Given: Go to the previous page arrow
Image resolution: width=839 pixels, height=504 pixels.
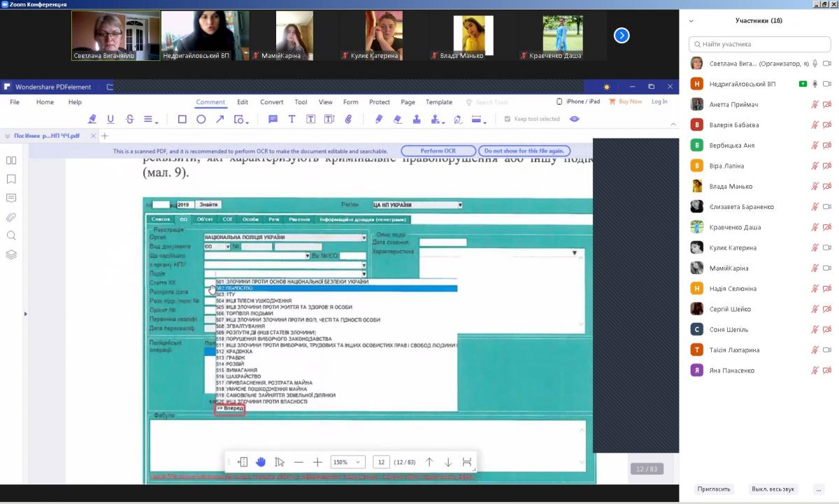Looking at the screenshot, I should [x=429, y=462].
